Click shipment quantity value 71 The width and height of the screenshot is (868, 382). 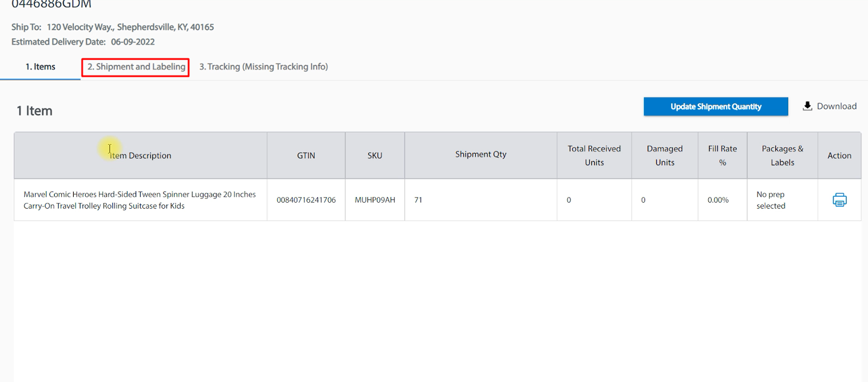point(418,200)
